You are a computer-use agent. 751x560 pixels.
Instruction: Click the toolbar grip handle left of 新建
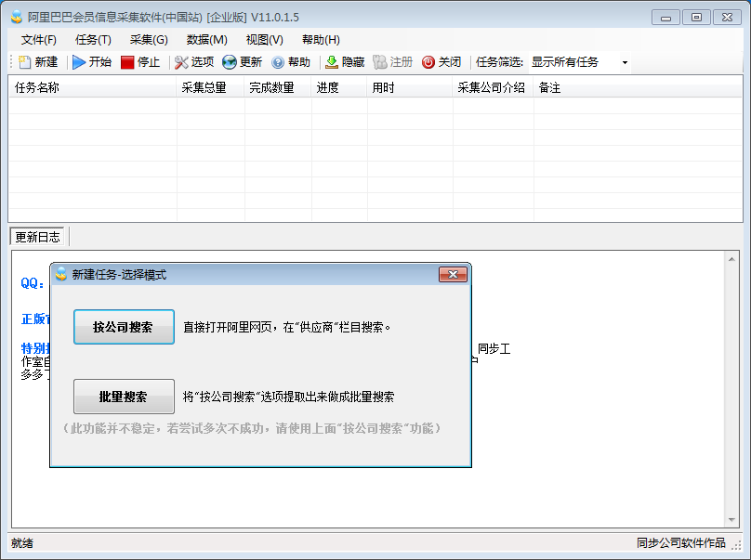[x=12, y=62]
